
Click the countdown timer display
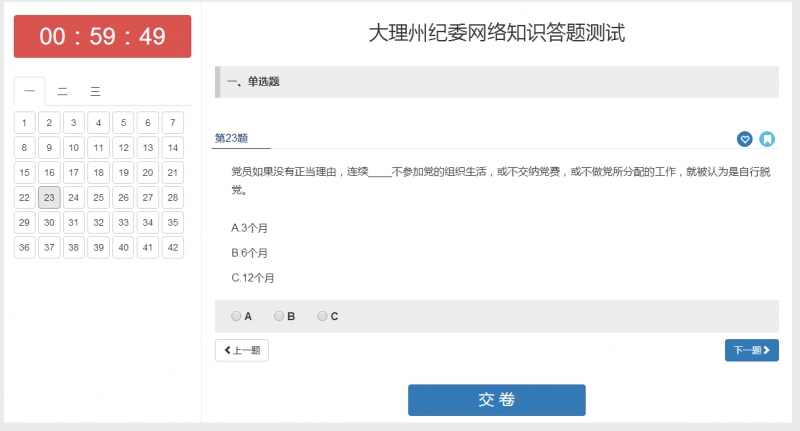[x=102, y=37]
